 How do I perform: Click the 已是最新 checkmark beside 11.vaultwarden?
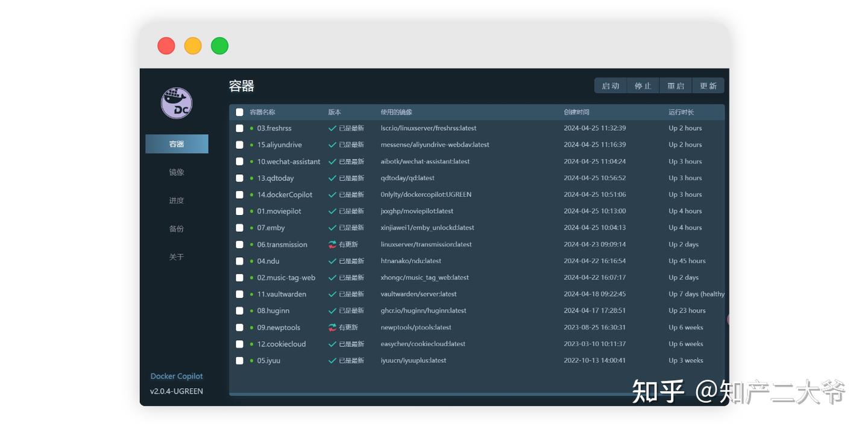332,294
